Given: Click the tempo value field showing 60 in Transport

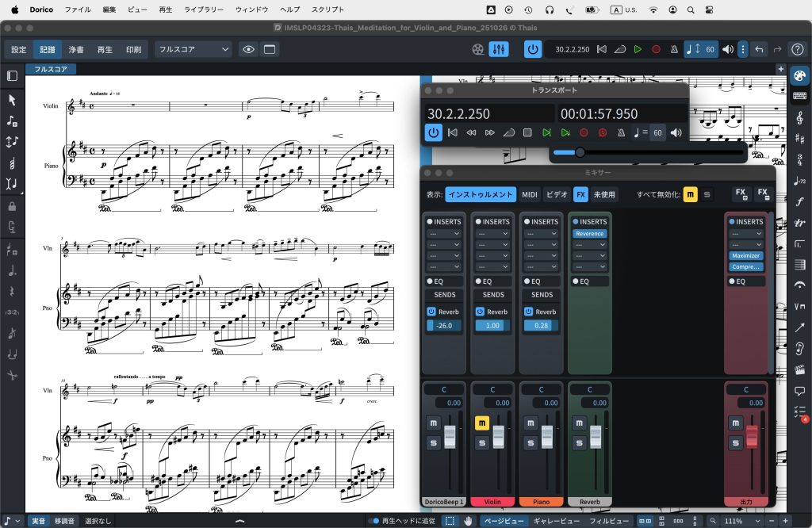Looking at the screenshot, I should (657, 133).
